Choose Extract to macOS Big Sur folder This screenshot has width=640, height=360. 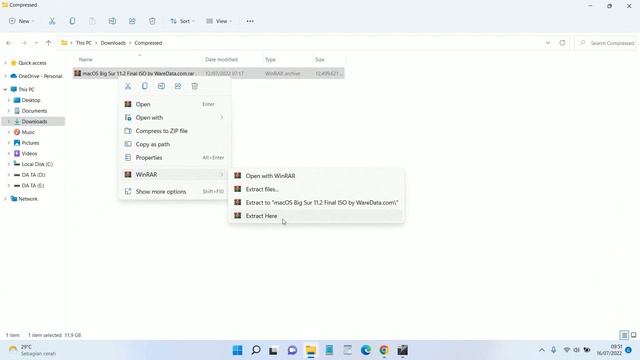pyautogui.click(x=316, y=202)
